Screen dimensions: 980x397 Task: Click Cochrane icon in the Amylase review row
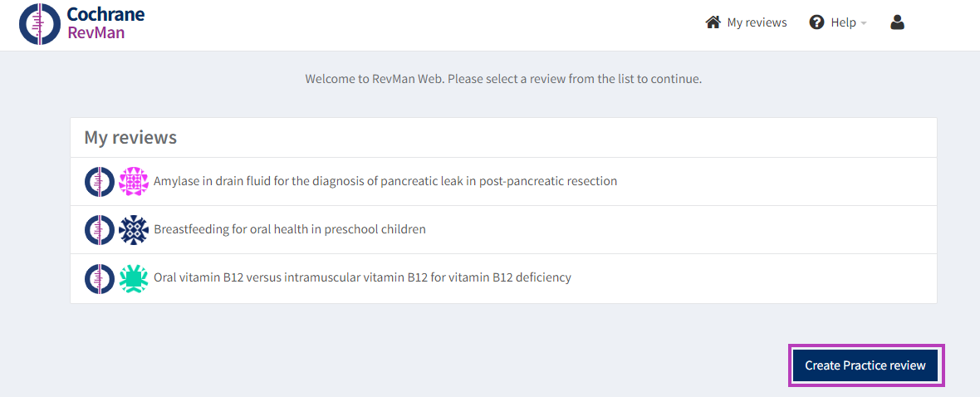coord(100,181)
